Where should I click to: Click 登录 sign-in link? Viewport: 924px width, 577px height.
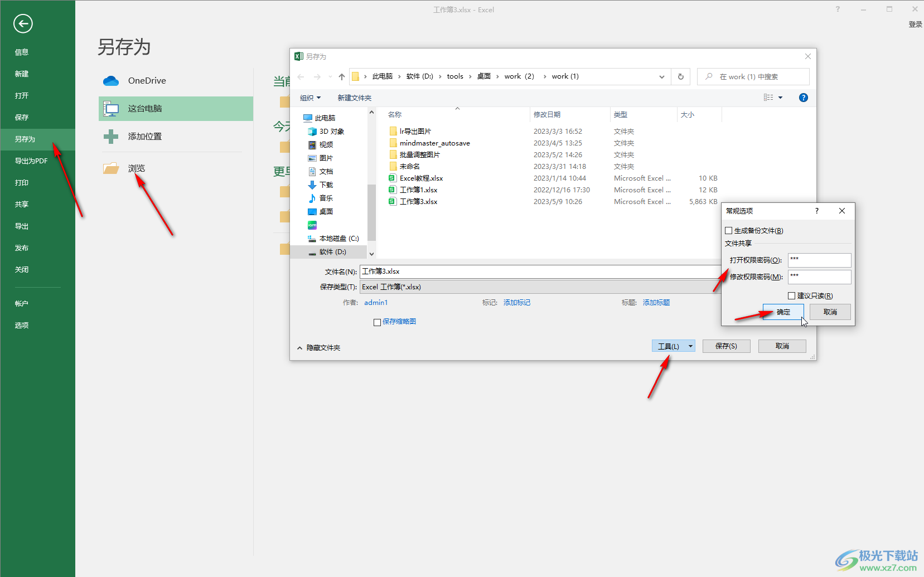click(x=915, y=25)
